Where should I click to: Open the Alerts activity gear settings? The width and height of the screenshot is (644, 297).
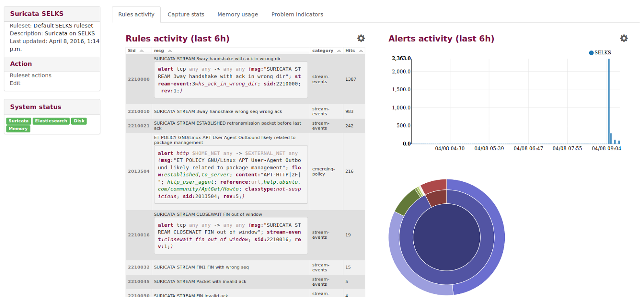coord(623,38)
